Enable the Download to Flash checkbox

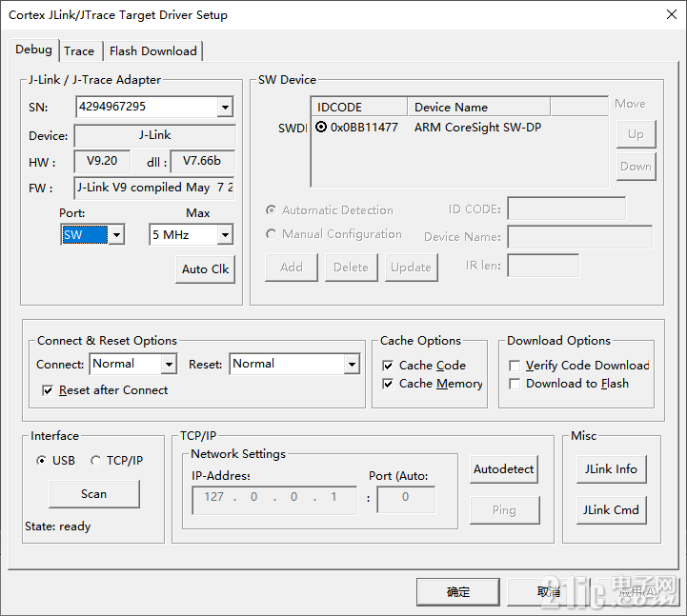pyautogui.click(x=515, y=384)
